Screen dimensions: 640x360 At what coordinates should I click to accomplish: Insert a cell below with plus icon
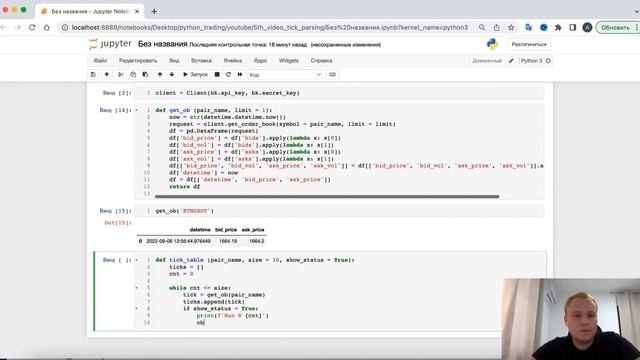coord(107,75)
